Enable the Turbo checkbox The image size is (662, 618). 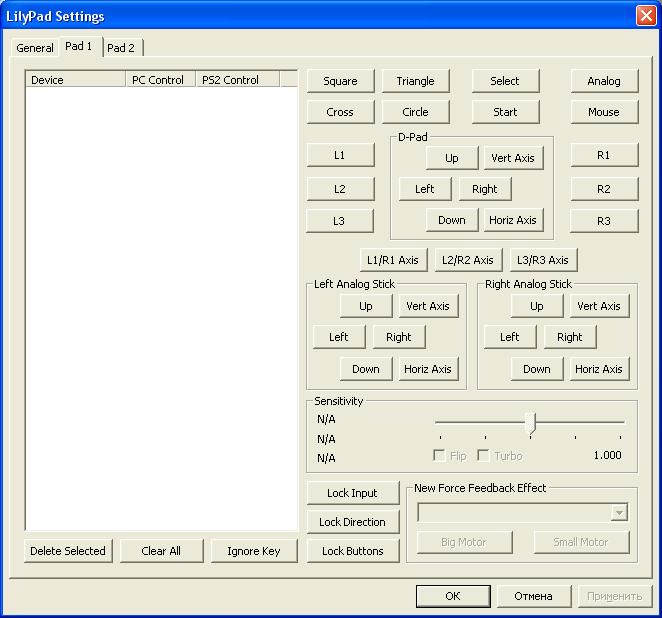pyautogui.click(x=484, y=456)
